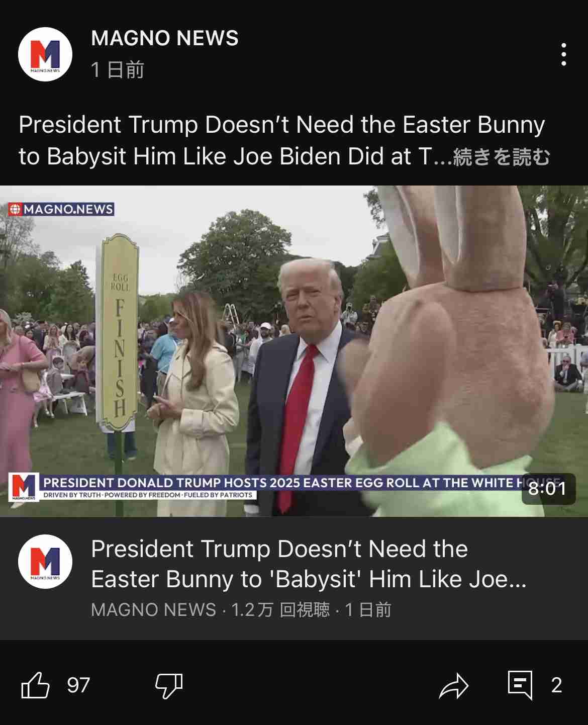
Task: Tap the post's 1日前 timestamp
Action: [118, 69]
